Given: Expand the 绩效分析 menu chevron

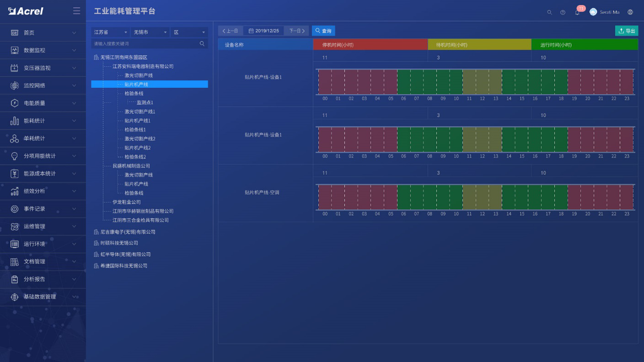Looking at the screenshot, I should pos(74,191).
